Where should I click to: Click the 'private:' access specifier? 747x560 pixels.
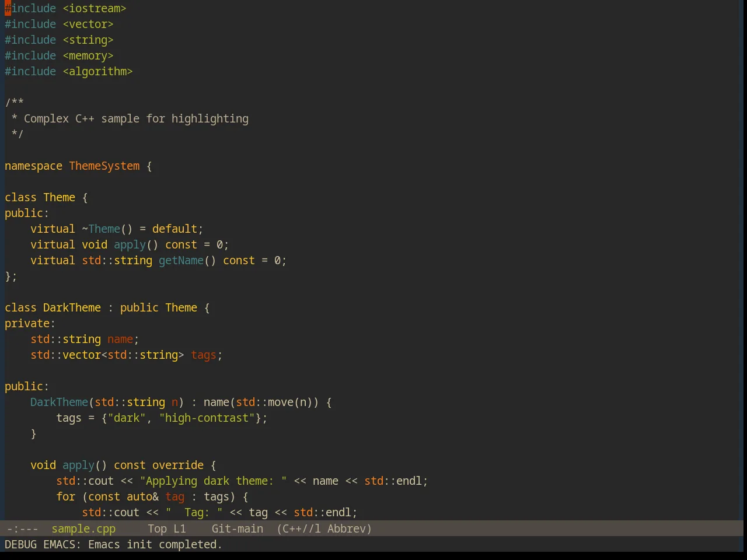(30, 324)
